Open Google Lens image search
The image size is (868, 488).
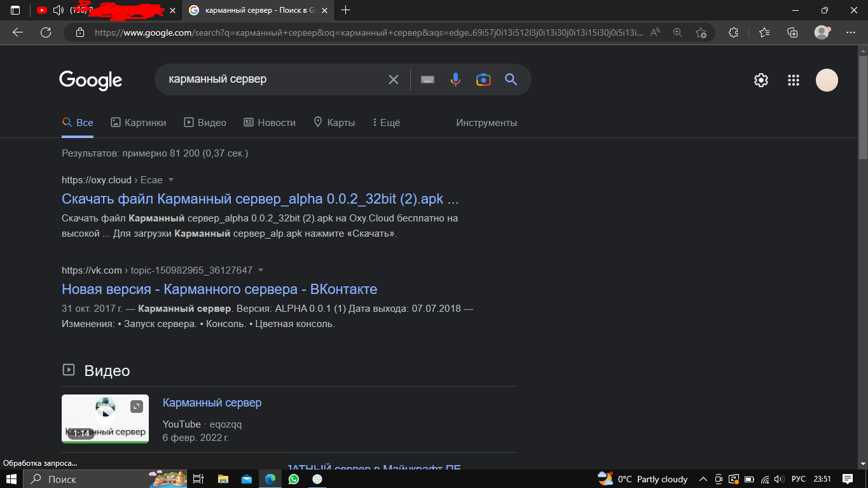point(483,80)
